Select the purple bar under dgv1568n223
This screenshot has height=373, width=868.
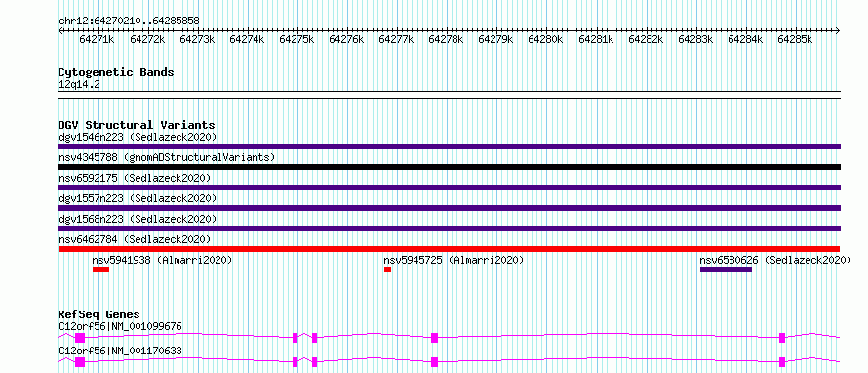(x=450, y=228)
